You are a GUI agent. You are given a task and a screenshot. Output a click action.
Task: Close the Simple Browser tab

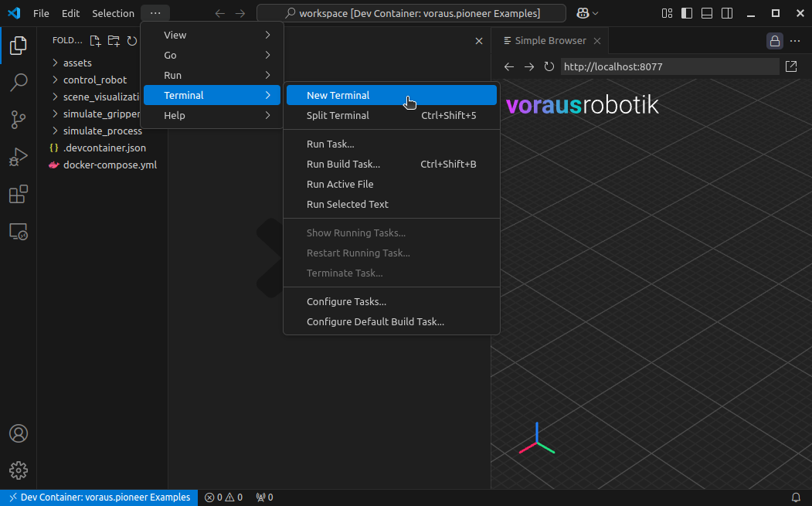pos(597,41)
